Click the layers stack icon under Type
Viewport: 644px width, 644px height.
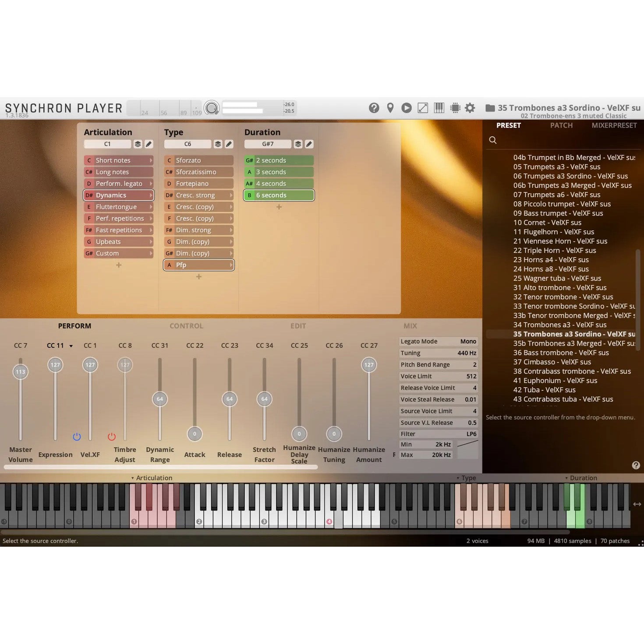coord(218,144)
